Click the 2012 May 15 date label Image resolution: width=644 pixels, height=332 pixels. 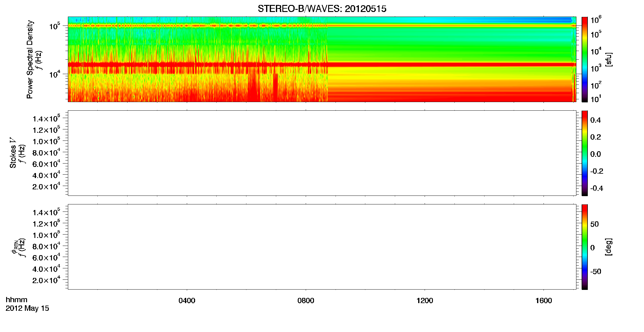pyautogui.click(x=27, y=308)
